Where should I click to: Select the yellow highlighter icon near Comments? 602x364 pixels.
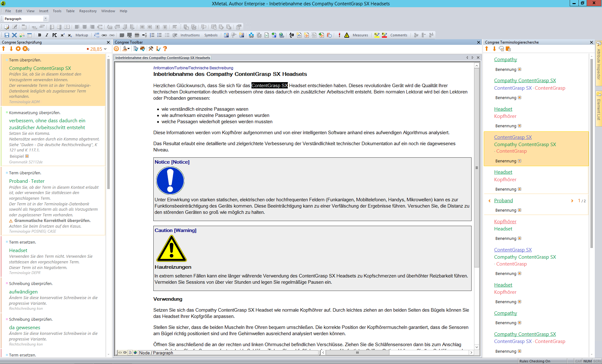pos(377,35)
